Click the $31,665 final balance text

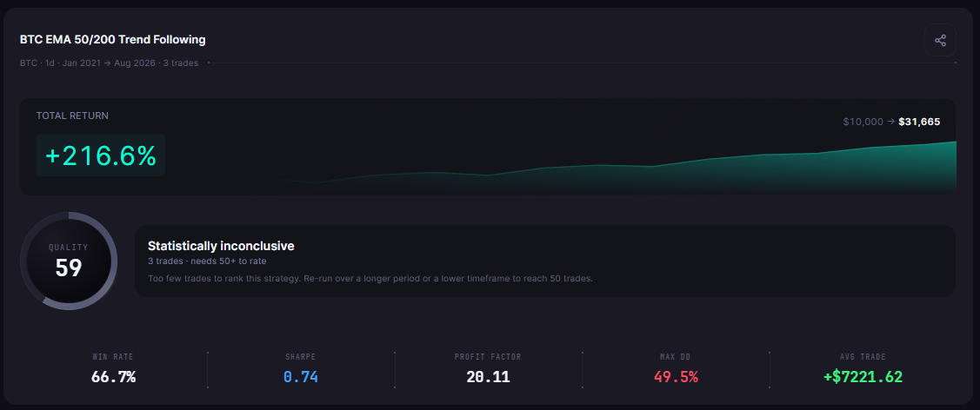[x=919, y=122]
